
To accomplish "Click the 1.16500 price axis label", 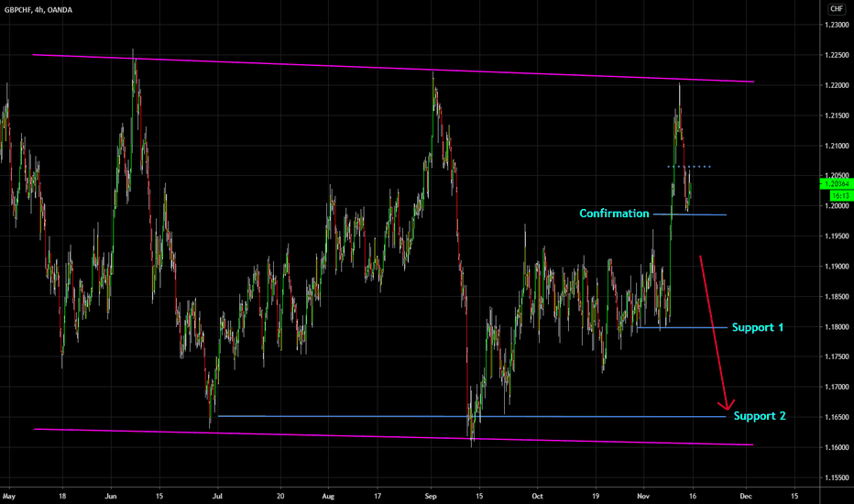I will coord(837,417).
